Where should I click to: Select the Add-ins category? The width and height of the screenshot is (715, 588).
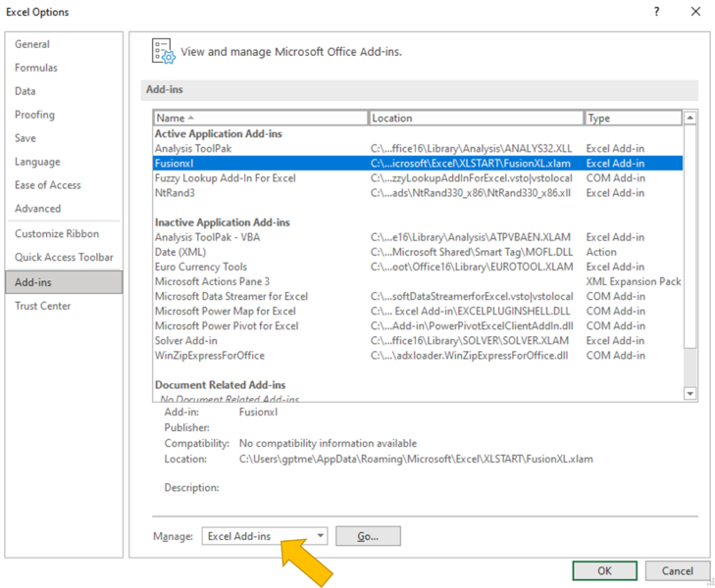point(64,282)
